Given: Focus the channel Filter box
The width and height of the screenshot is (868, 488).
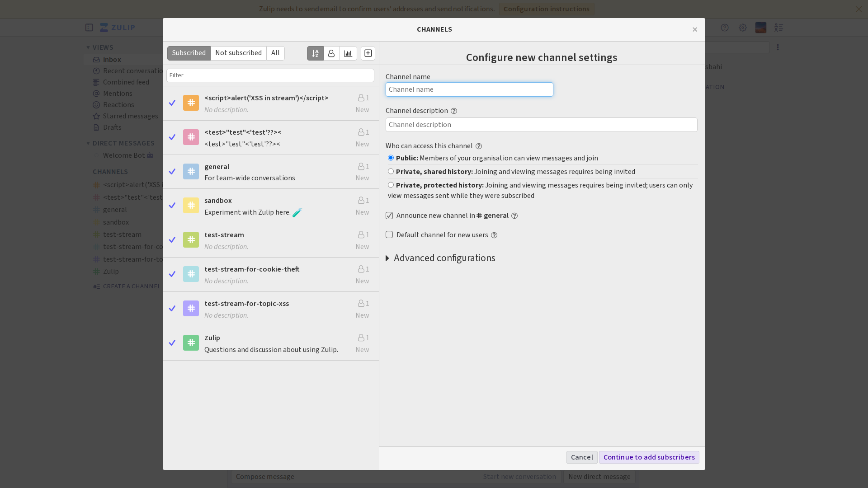Looking at the screenshot, I should coord(270,75).
